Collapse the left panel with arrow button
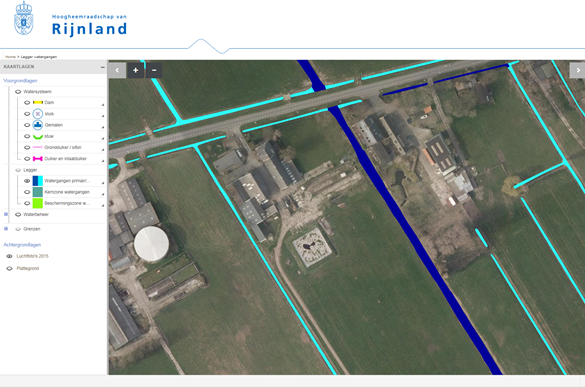Screen dimensions: 585x388 pos(117,70)
